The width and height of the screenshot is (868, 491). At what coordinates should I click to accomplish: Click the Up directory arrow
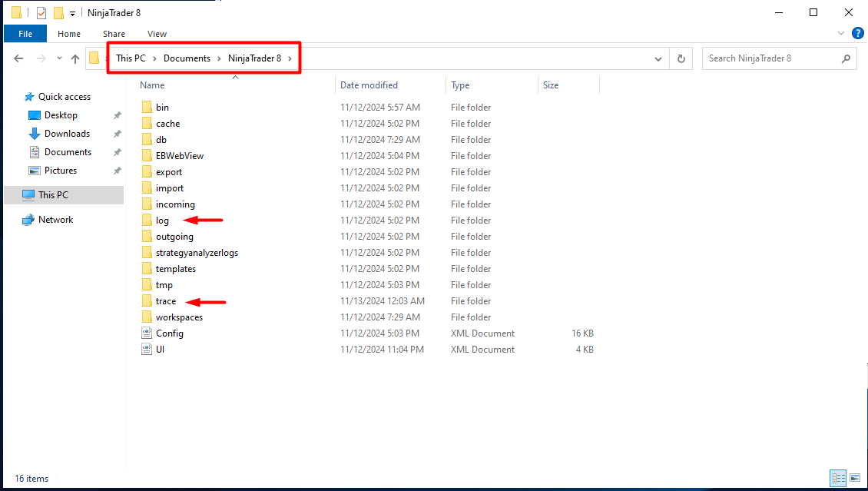75,58
